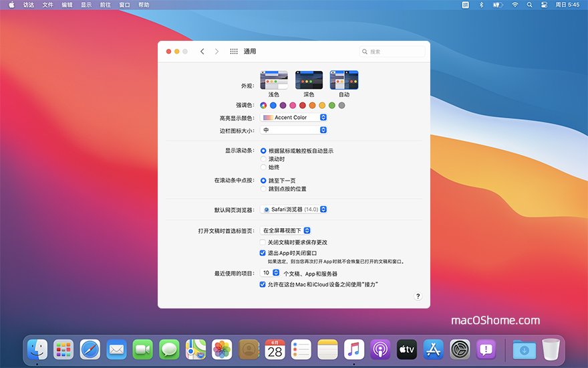This screenshot has width=588, height=368.
Task: Open the Mail app in Dock
Action: tap(116, 349)
